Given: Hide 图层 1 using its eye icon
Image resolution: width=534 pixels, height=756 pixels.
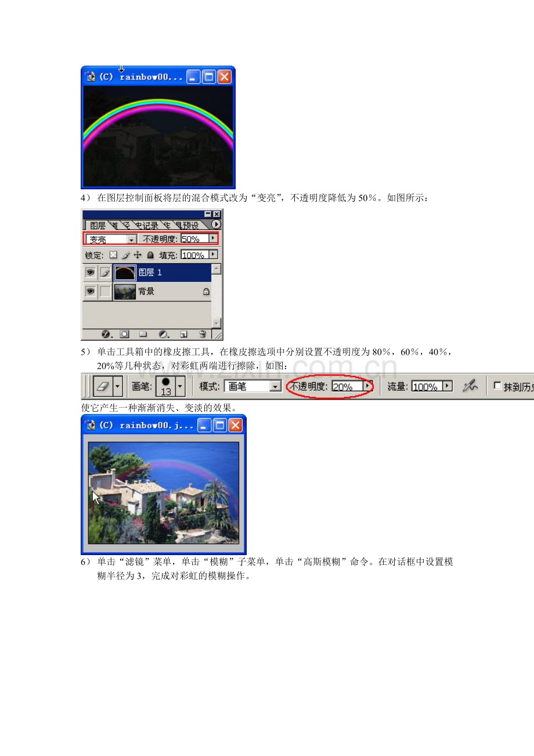Looking at the screenshot, I should [x=91, y=272].
